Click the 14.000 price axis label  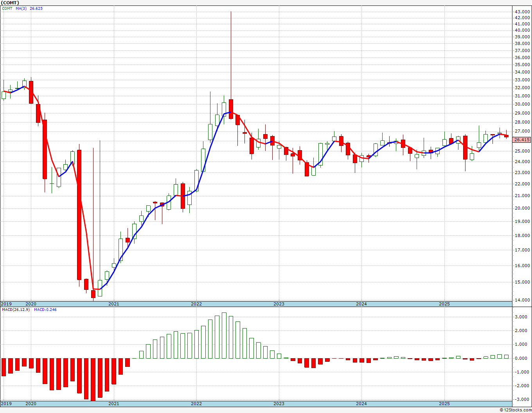(x=523, y=300)
